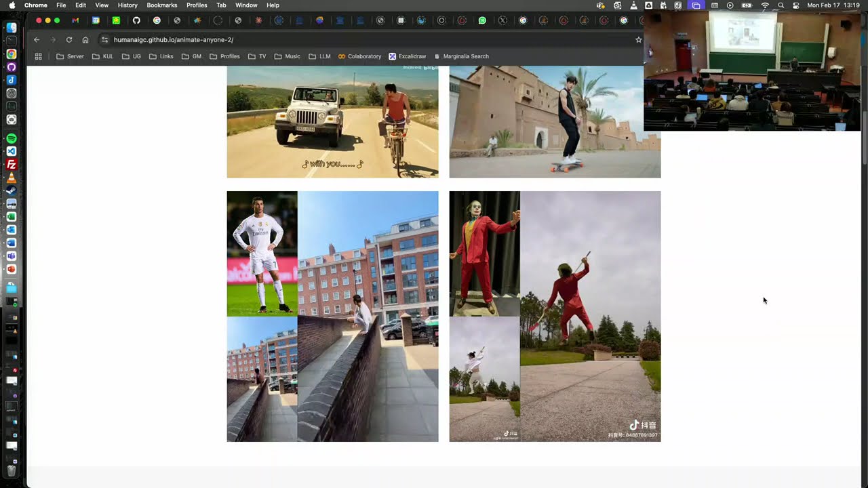Open the Bookmarks menu
Image resolution: width=868 pixels, height=488 pixels.
pyautogui.click(x=162, y=5)
